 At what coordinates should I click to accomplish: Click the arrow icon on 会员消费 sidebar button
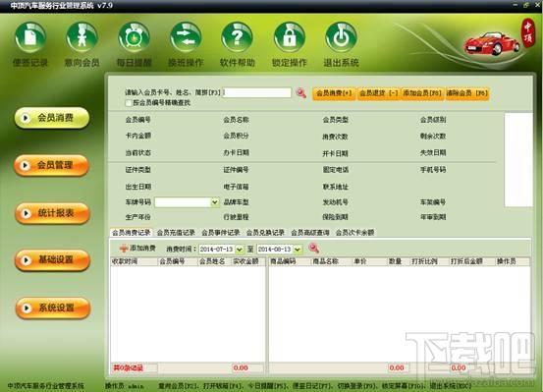click(x=26, y=118)
